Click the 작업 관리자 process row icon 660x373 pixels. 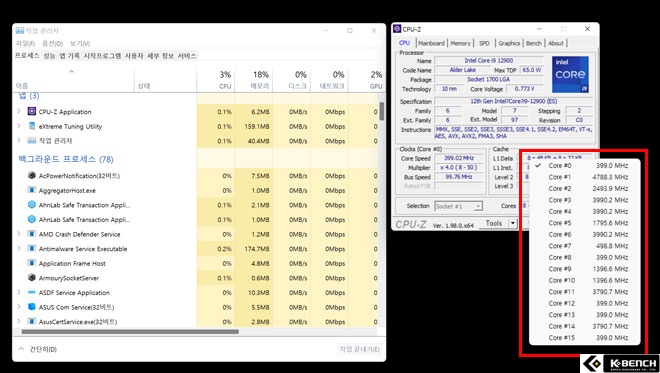(x=32, y=141)
